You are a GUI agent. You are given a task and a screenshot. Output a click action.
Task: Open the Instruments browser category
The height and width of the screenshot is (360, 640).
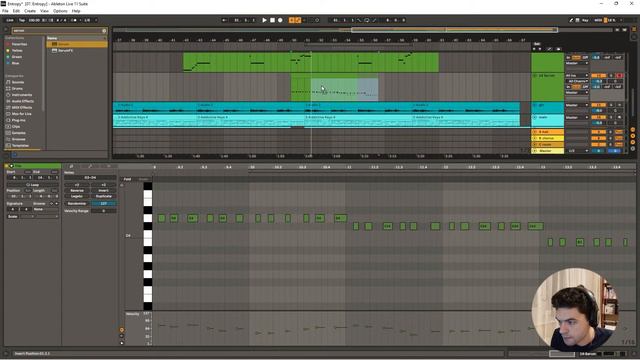click(x=22, y=95)
